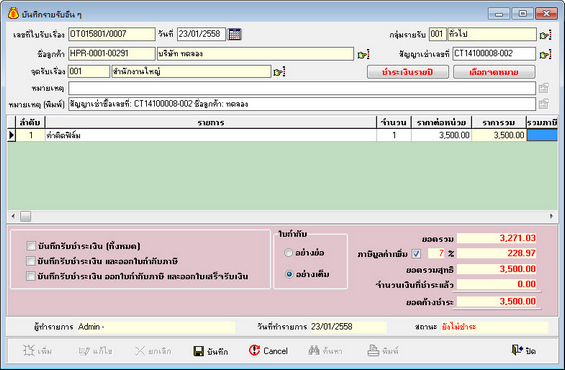Click the ยอดค้างชำระ value 3,500.00
Viewport: 565px width, 370px height.
(497, 302)
